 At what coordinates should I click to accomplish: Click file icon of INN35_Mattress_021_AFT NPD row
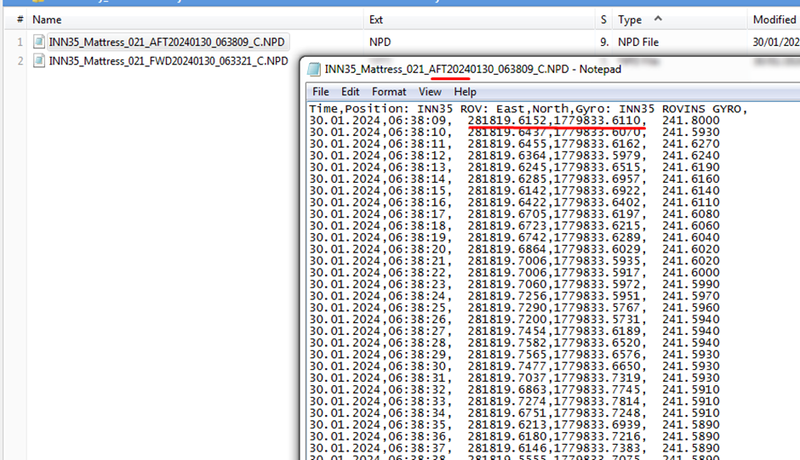pos(39,42)
